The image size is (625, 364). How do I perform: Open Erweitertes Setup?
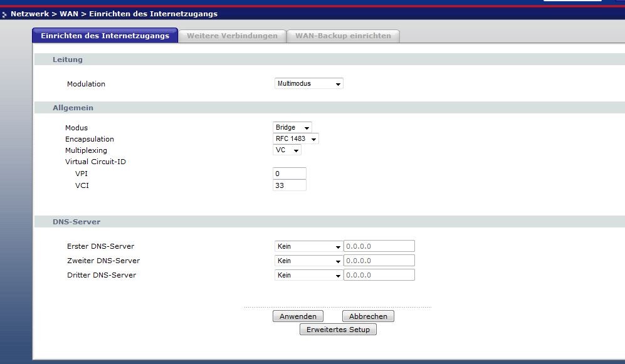[x=339, y=330]
